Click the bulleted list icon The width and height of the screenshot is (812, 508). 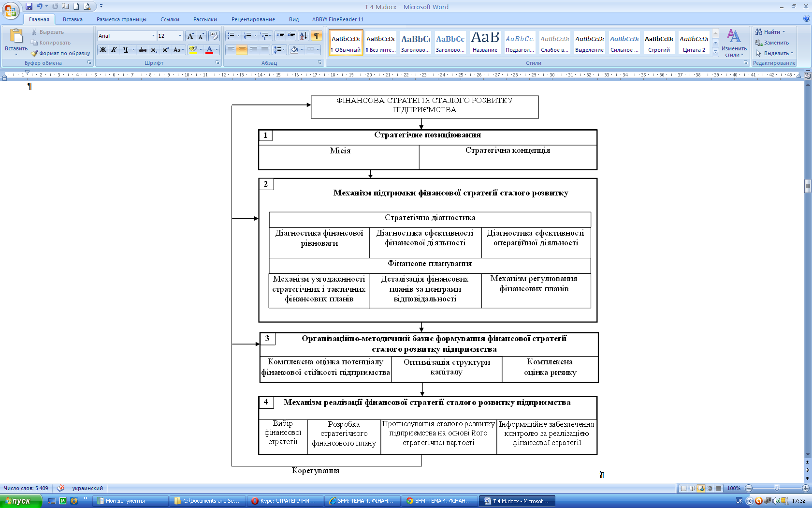231,36
